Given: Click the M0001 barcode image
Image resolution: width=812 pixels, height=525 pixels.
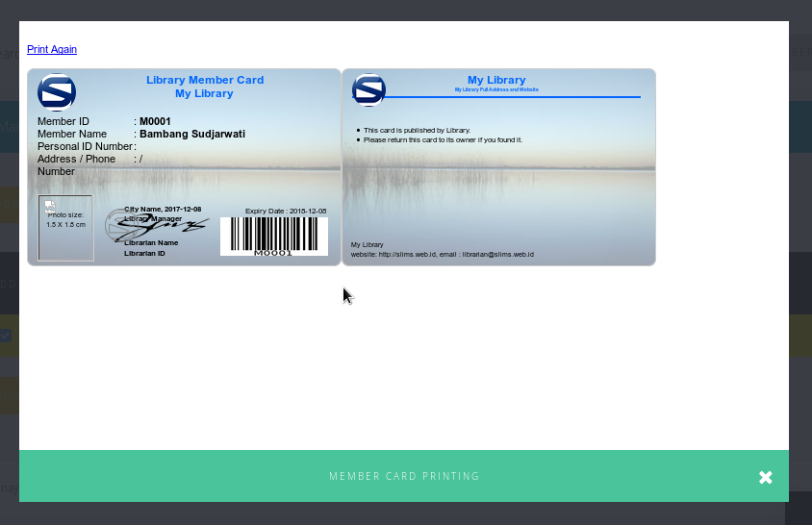Looking at the screenshot, I should tap(273, 236).
